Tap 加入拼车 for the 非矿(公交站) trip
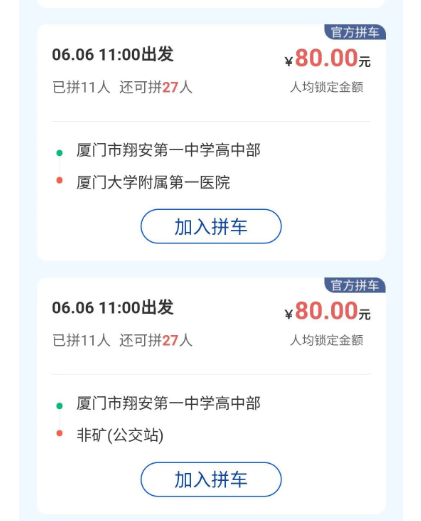 coord(211,479)
